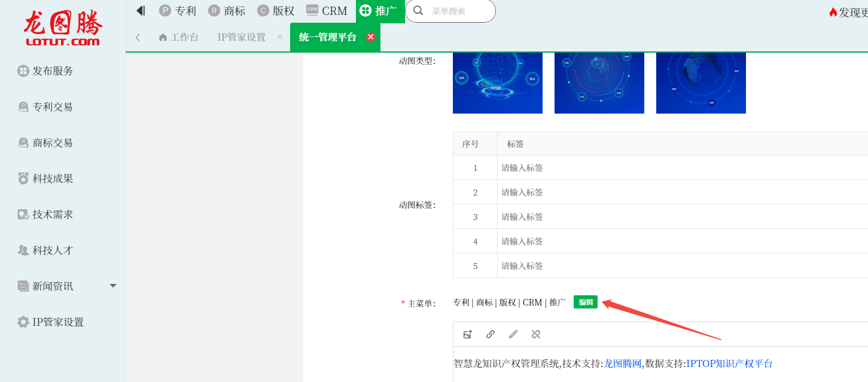Open 科技人才 from the sidebar
The height and width of the screenshot is (382, 868).
pos(53,250)
